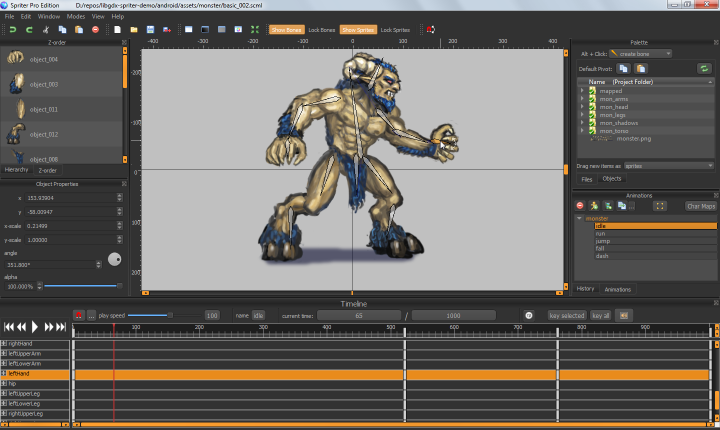
Task: Click the Undo arrow icon
Action: point(13,30)
